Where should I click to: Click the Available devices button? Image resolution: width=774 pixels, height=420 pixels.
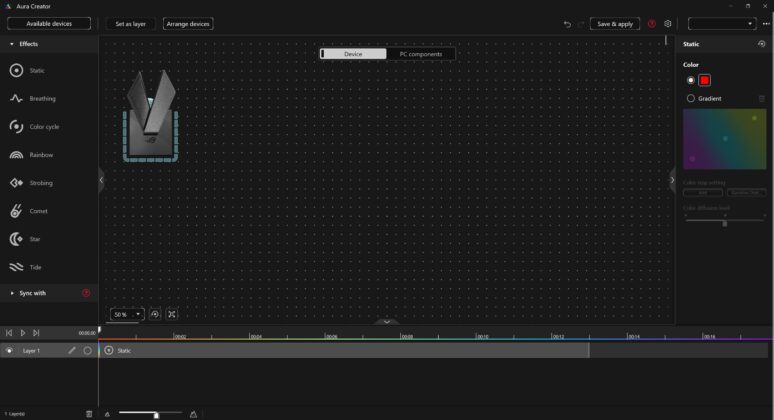pyautogui.click(x=49, y=24)
